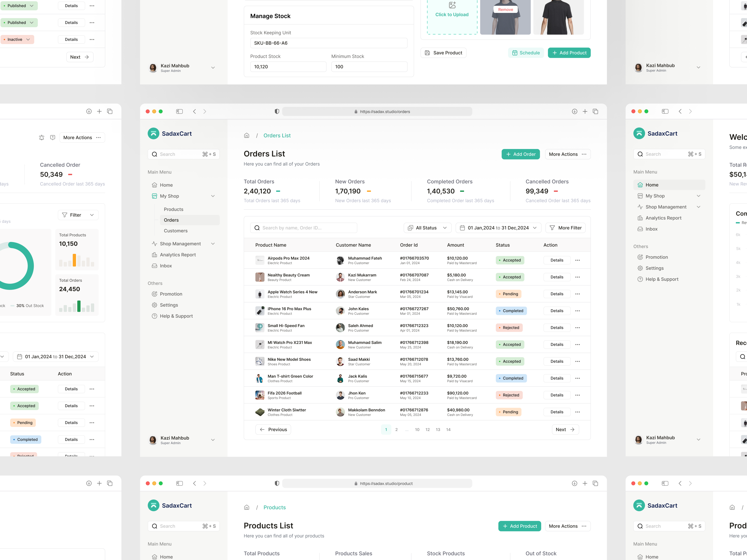Click the search magnifier in the sidebar search
Screen dimensions: 747x560
(x=155, y=154)
